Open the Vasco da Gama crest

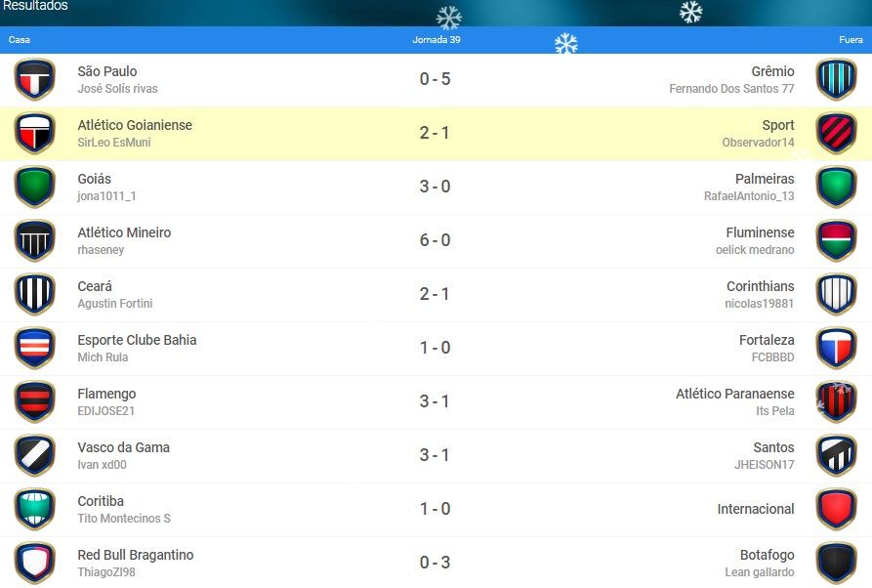click(34, 455)
